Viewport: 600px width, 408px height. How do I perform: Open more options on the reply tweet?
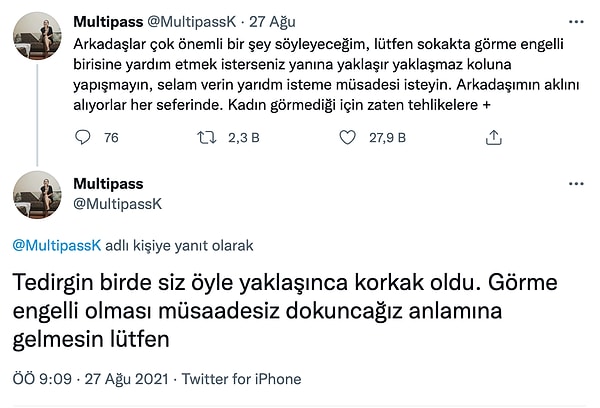point(575,184)
